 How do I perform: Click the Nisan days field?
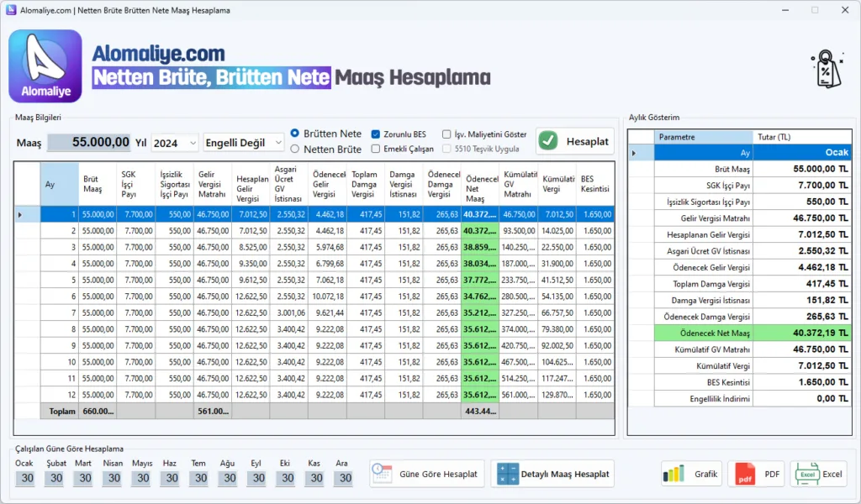coord(114,478)
